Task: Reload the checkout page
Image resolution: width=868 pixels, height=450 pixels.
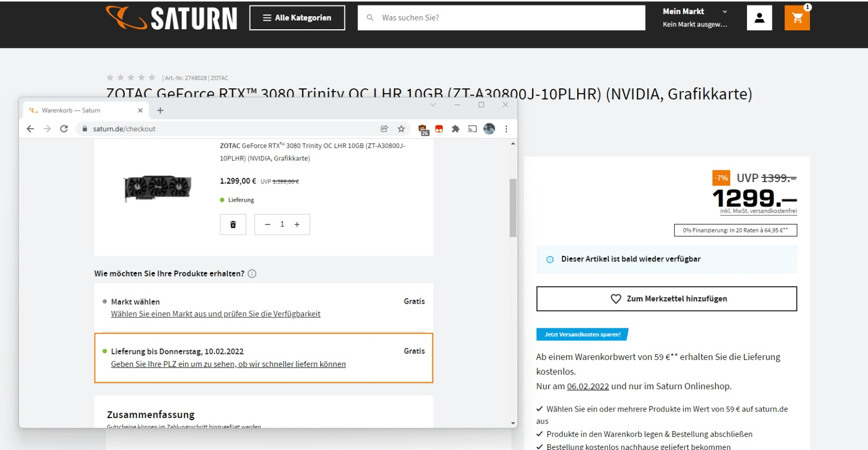Action: (x=64, y=128)
